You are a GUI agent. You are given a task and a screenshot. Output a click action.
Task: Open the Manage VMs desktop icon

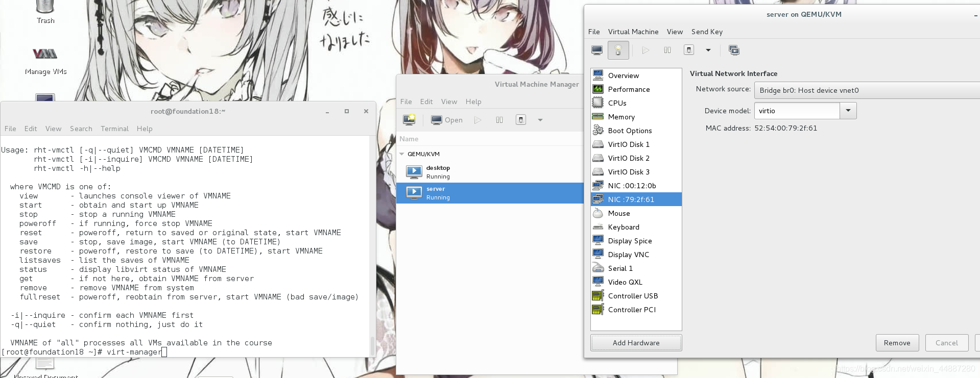coord(45,60)
